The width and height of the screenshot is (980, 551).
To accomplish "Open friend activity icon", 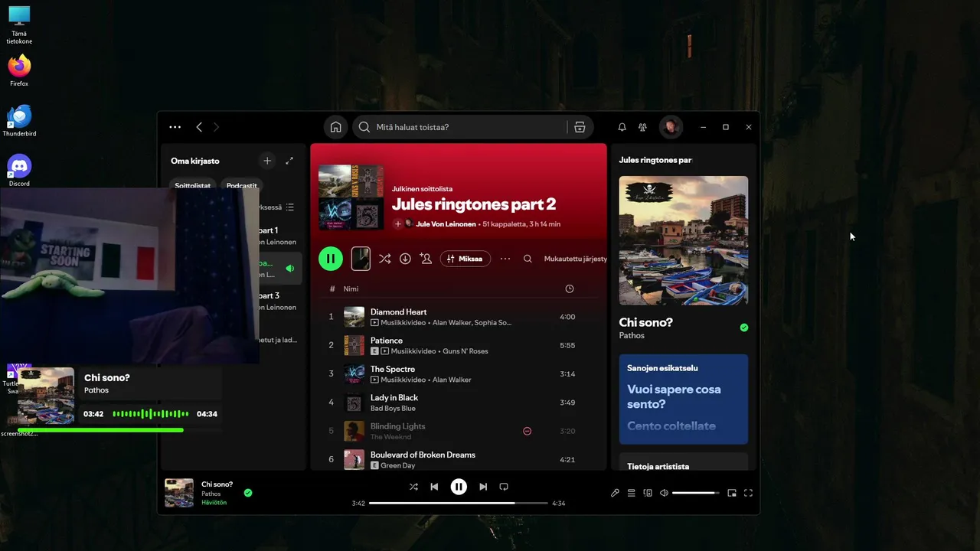I will click(x=642, y=127).
